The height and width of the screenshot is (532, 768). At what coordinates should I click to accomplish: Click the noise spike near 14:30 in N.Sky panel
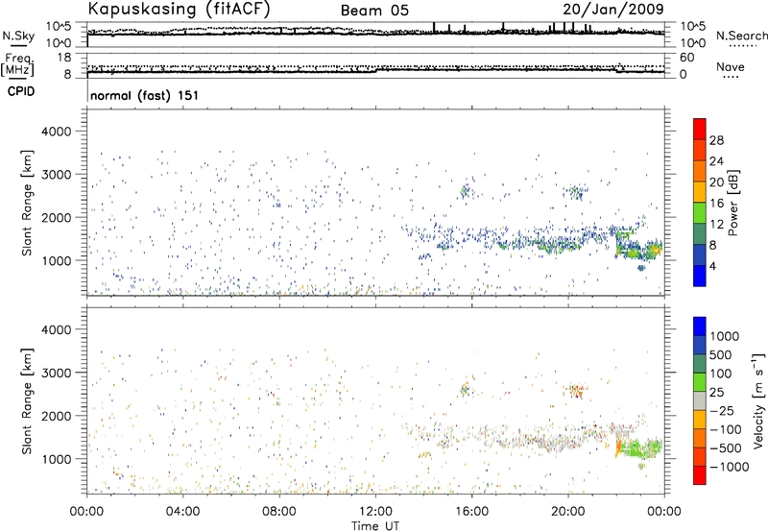point(434,28)
